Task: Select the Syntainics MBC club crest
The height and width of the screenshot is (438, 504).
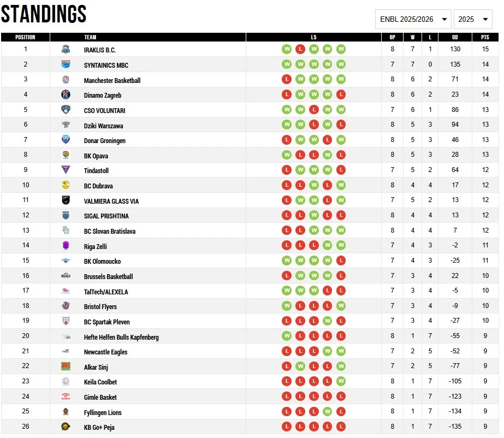Action: [x=66, y=64]
